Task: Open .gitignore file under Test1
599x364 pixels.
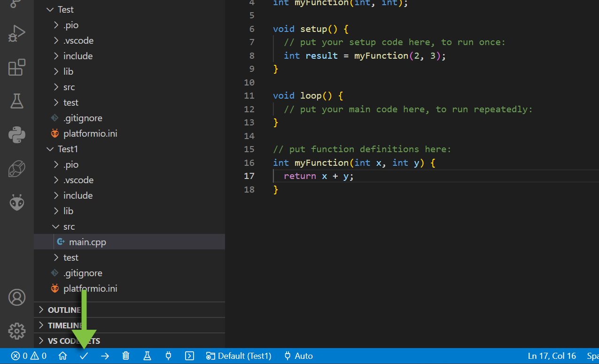Action: (x=129, y=273)
